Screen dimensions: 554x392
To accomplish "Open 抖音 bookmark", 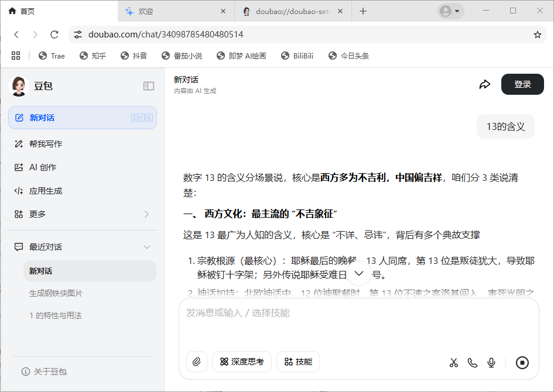I will (134, 56).
